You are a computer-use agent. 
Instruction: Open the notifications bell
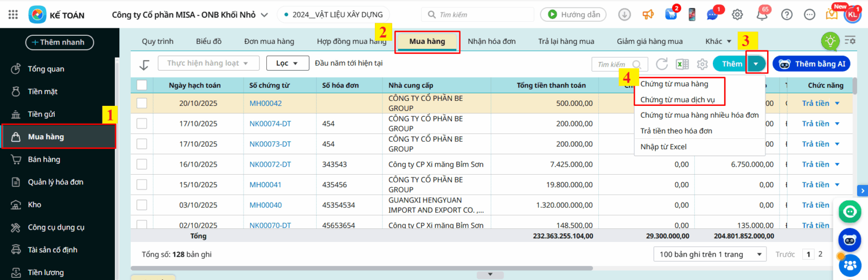[x=762, y=15]
